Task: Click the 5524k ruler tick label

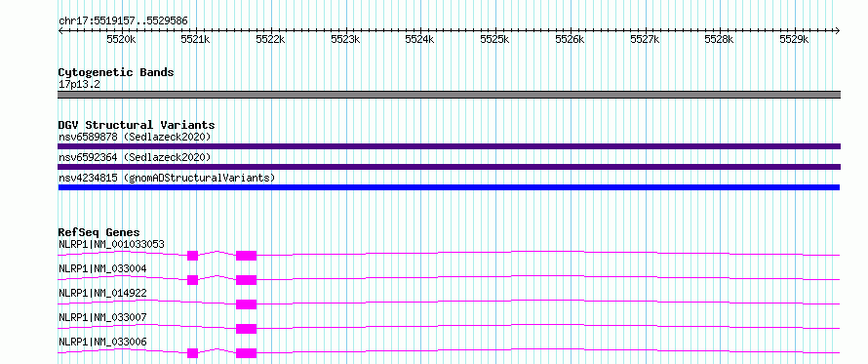Action: coord(420,39)
